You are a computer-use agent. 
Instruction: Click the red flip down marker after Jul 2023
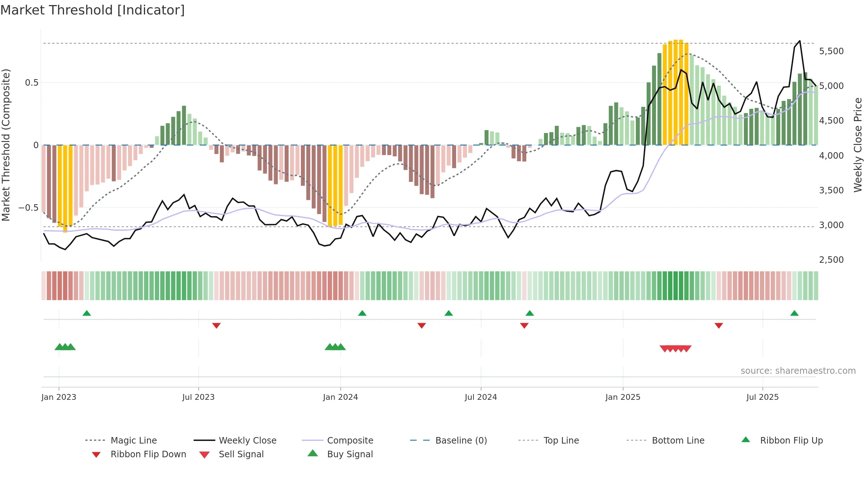click(x=216, y=326)
